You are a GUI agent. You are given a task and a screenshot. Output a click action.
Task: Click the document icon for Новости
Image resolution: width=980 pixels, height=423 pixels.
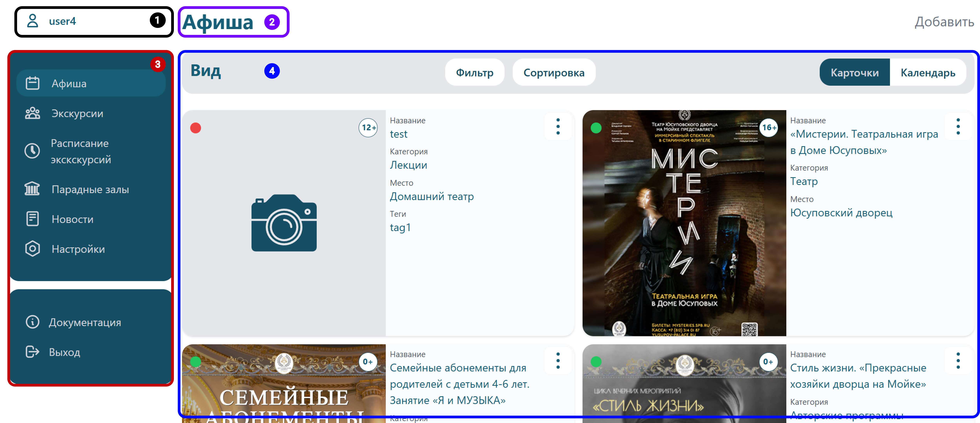coord(32,219)
